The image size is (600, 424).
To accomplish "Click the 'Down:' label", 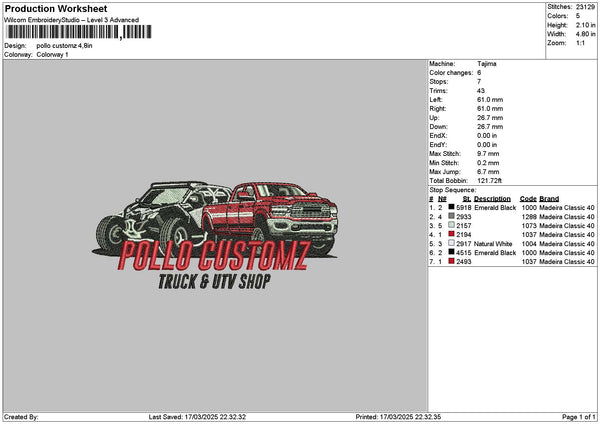I will pos(438,127).
